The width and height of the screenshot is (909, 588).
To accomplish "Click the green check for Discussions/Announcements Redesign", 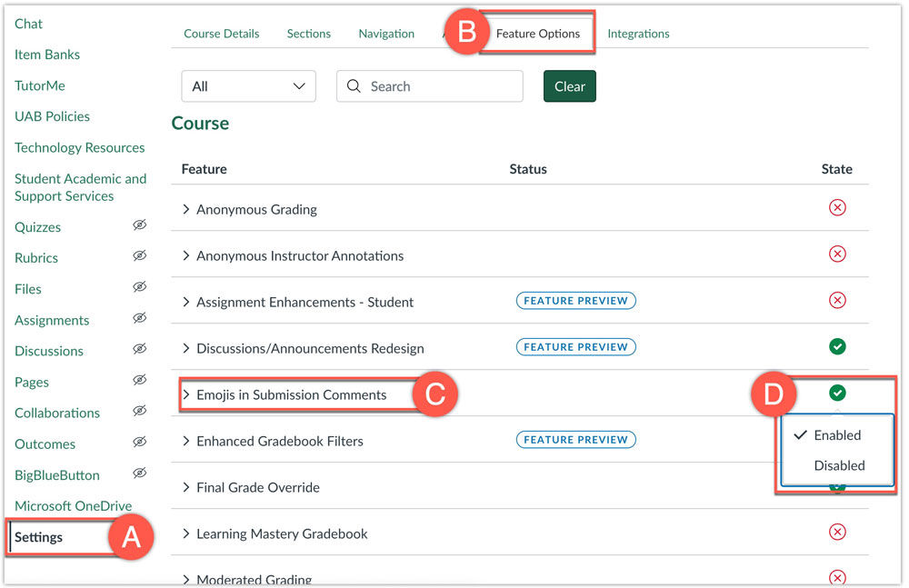I will [837, 347].
